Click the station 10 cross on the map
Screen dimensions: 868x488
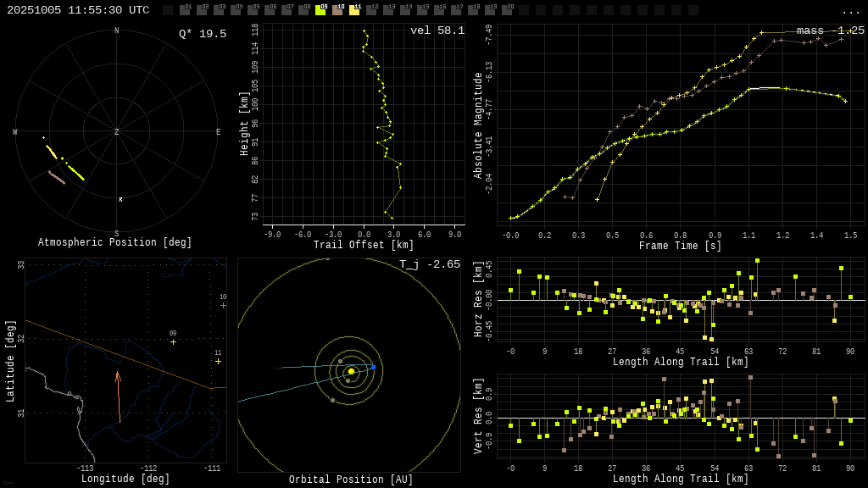pos(223,305)
